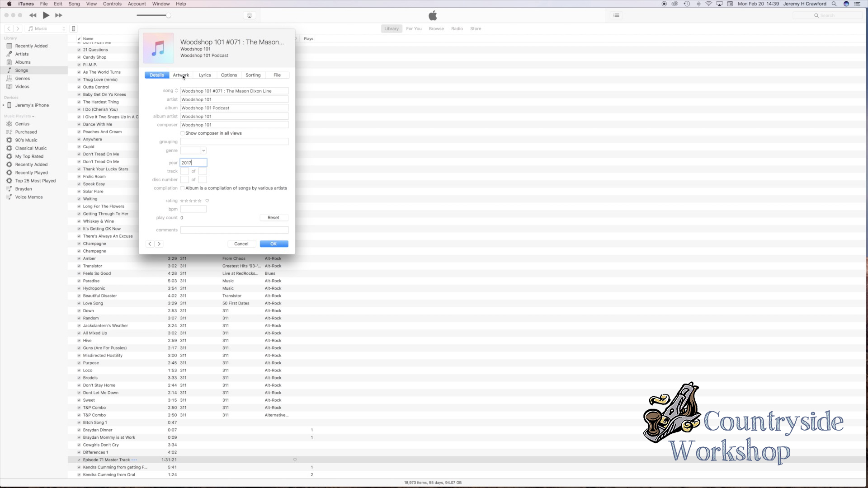The height and width of the screenshot is (488, 868).
Task: Open the Store section
Action: [476, 28]
